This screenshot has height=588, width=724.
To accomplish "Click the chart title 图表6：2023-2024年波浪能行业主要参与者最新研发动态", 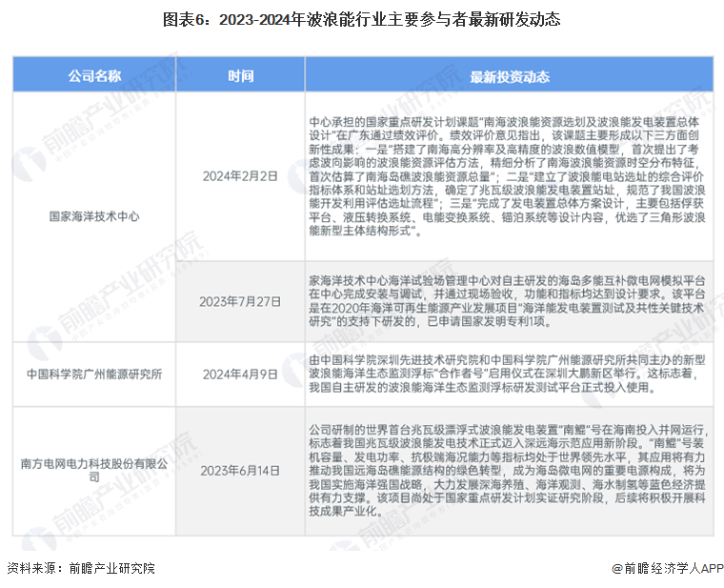I will (362, 20).
